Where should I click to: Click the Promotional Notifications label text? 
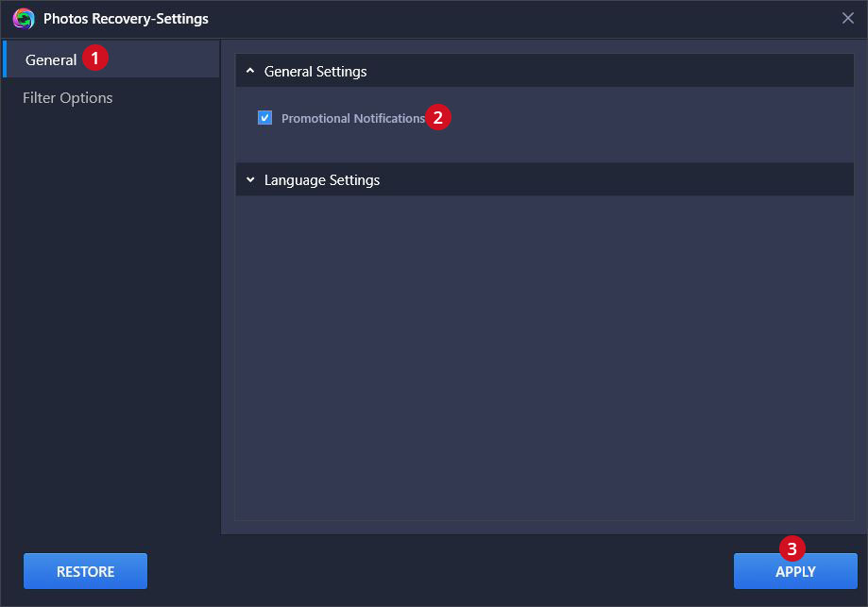(353, 118)
